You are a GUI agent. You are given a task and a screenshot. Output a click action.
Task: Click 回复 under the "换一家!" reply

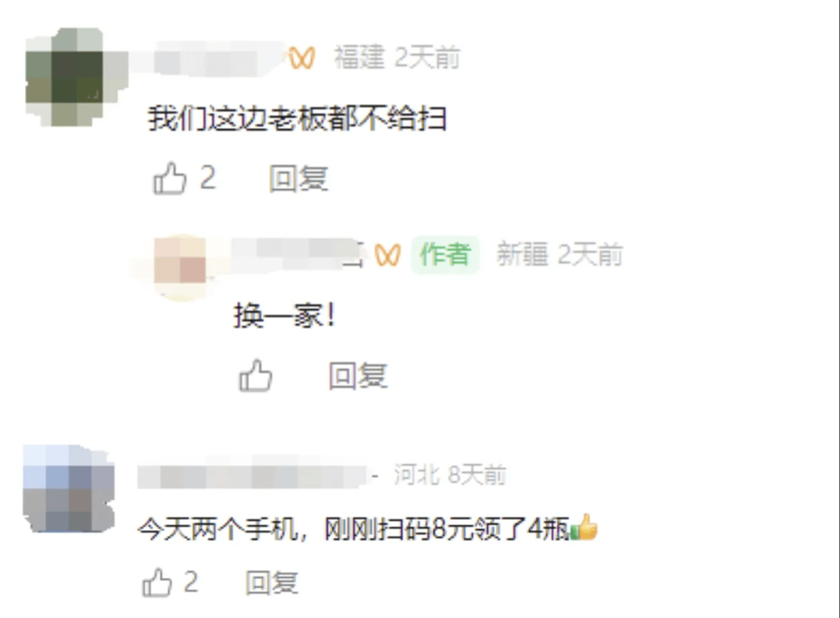point(357,375)
